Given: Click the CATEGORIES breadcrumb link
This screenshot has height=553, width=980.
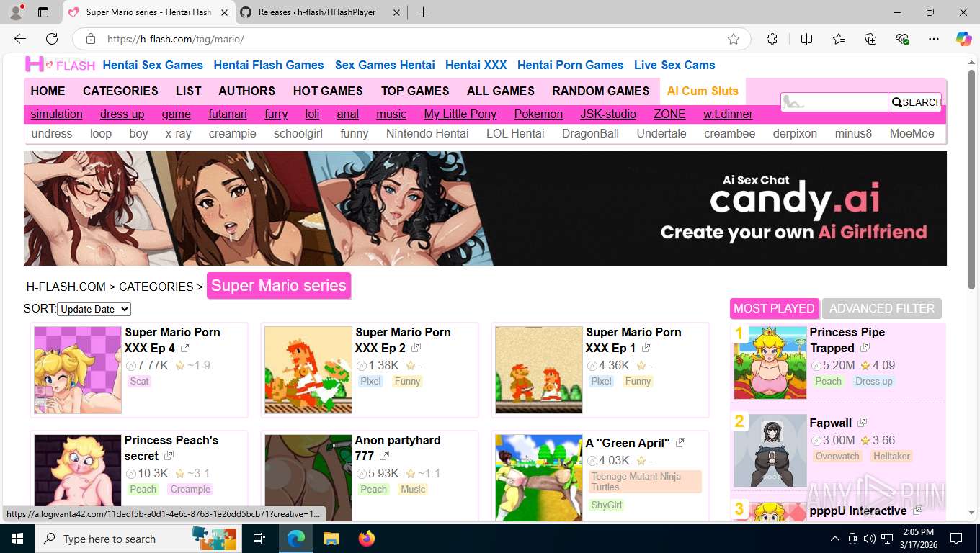Looking at the screenshot, I should (x=156, y=287).
